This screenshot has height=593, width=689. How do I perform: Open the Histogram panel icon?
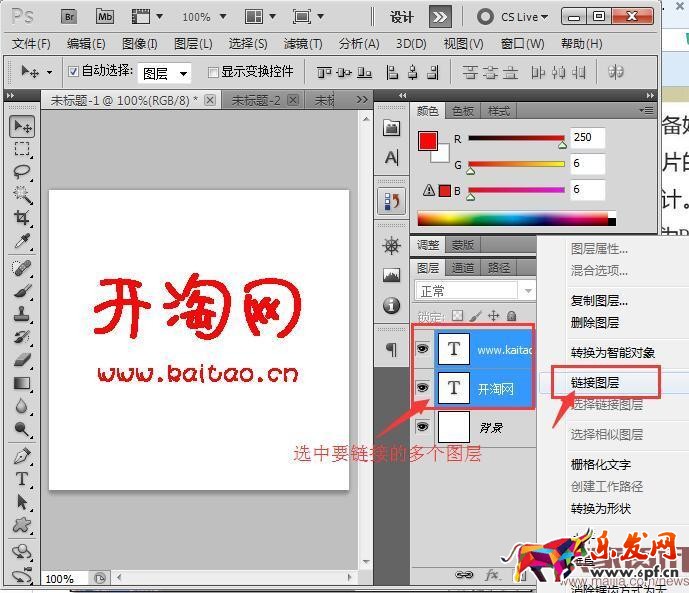click(392, 275)
